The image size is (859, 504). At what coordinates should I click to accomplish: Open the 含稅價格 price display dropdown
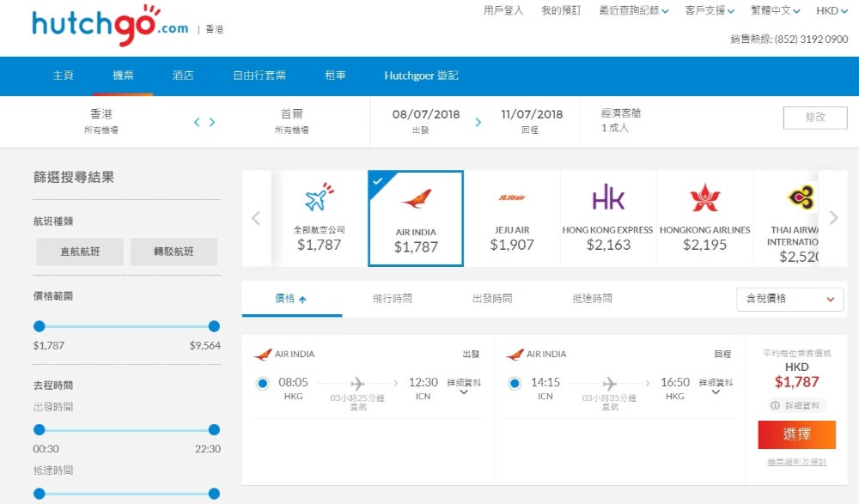coord(789,299)
